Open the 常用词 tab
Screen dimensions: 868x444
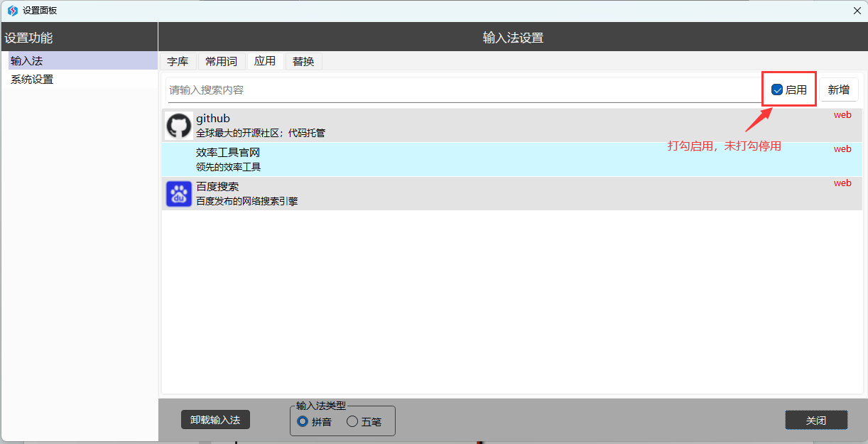(x=221, y=62)
